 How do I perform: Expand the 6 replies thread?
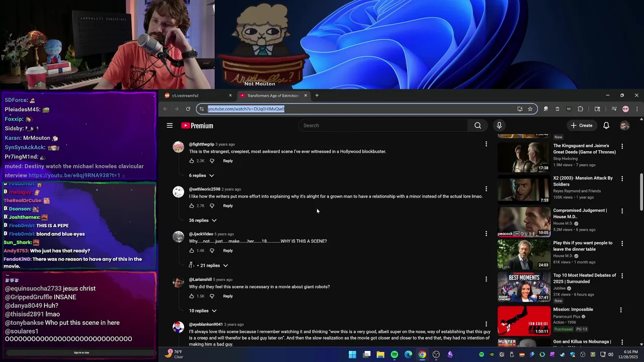coord(201,175)
